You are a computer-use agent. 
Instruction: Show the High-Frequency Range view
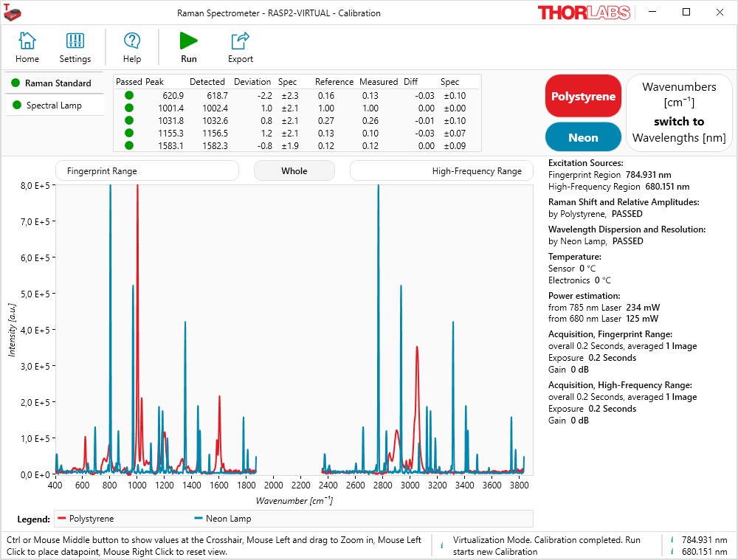click(x=441, y=171)
